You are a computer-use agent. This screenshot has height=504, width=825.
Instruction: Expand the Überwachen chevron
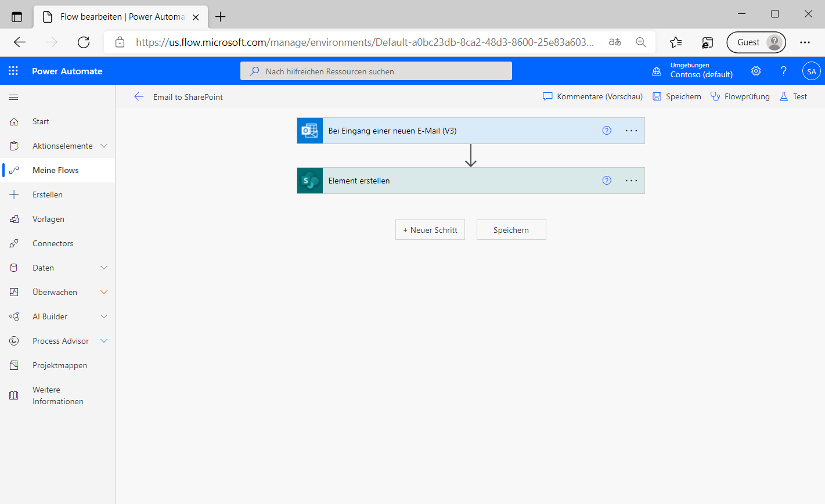pyautogui.click(x=104, y=292)
